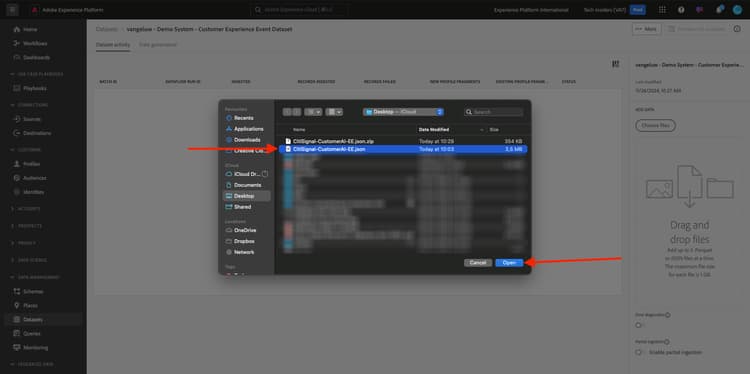Sort by the Size column header
The height and width of the screenshot is (374, 750).
[495, 130]
